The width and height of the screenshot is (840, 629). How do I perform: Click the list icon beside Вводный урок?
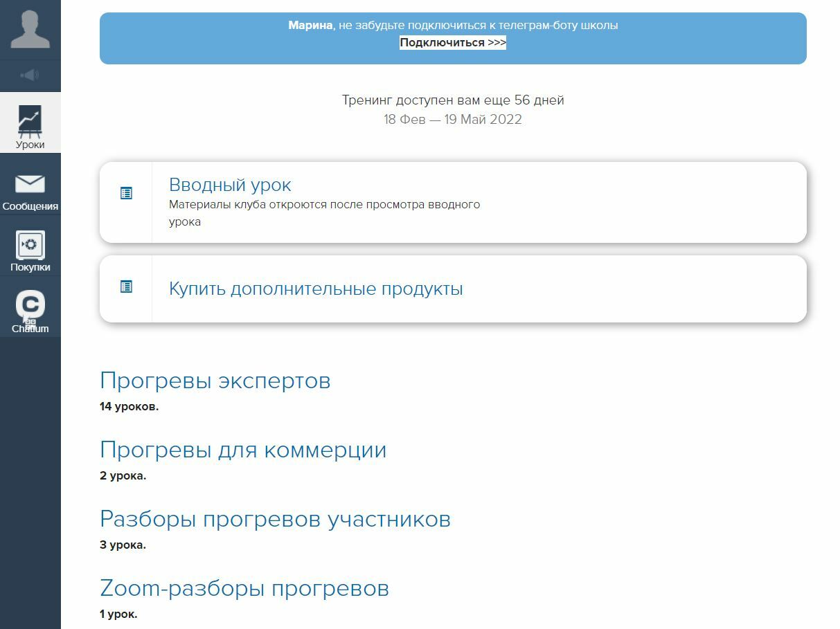pos(126,193)
